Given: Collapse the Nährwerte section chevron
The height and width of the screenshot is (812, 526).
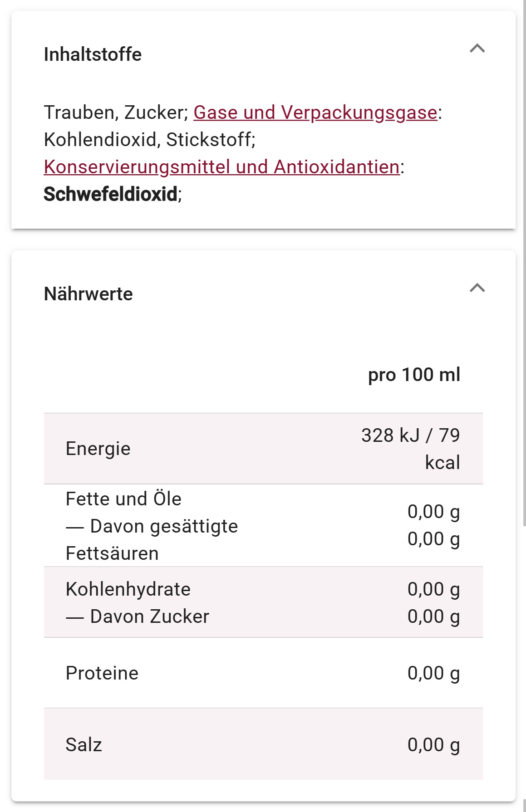Looking at the screenshot, I should (x=477, y=288).
